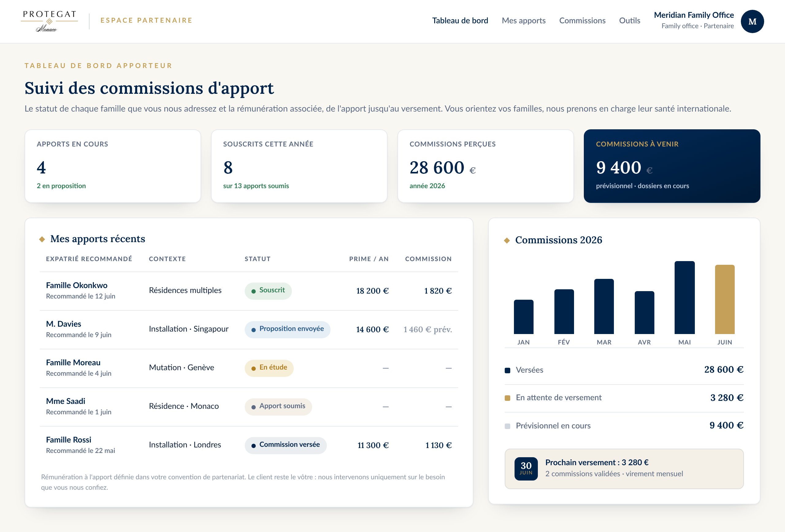Click Installation · Londres context cell

tap(185, 445)
